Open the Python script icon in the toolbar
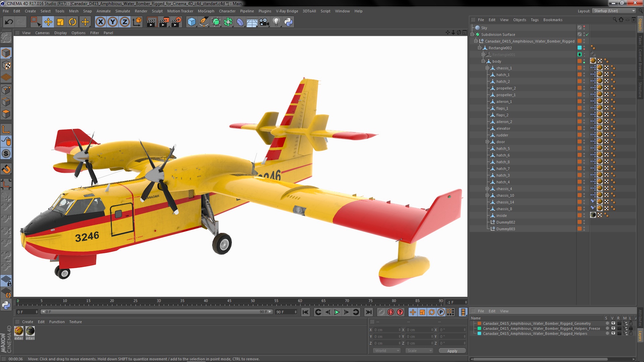Viewport: 644px width, 362px height. 288,22
